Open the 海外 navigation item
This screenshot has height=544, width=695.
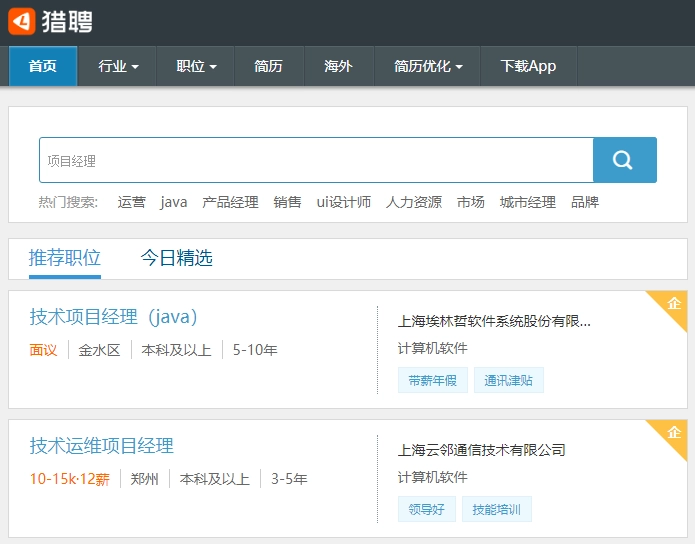[338, 66]
